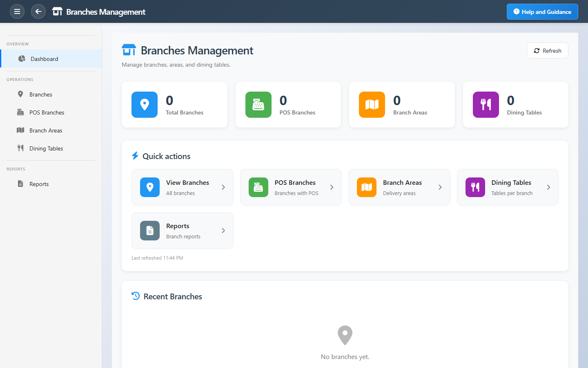Open POS Branches from the sidebar
Screen dimensions: 588x368
(51, 112)
